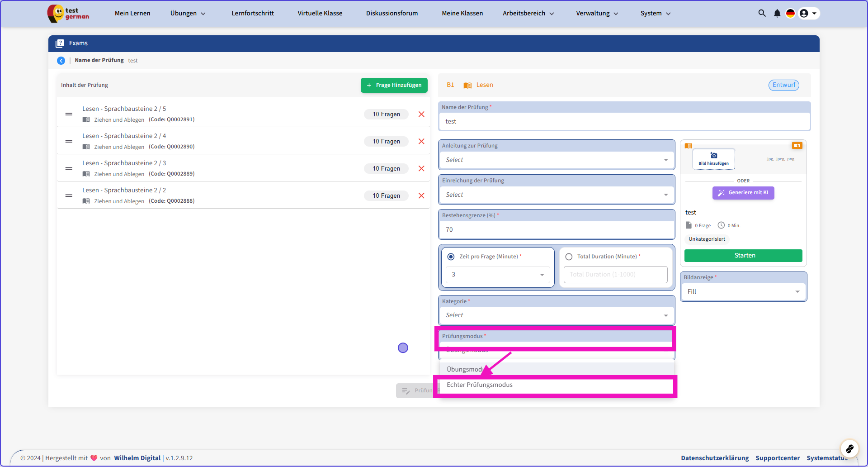The width and height of the screenshot is (868, 467).
Task: Click the Frage Hinzufügen button
Action: (394, 85)
